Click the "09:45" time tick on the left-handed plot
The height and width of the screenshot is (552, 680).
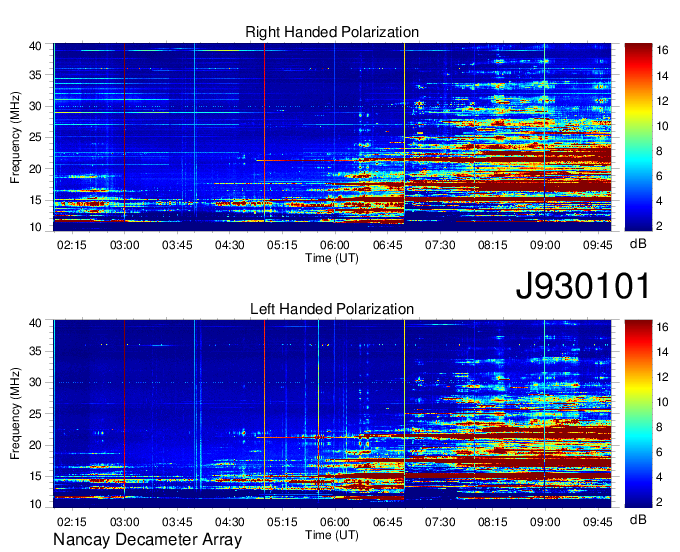pos(598,522)
